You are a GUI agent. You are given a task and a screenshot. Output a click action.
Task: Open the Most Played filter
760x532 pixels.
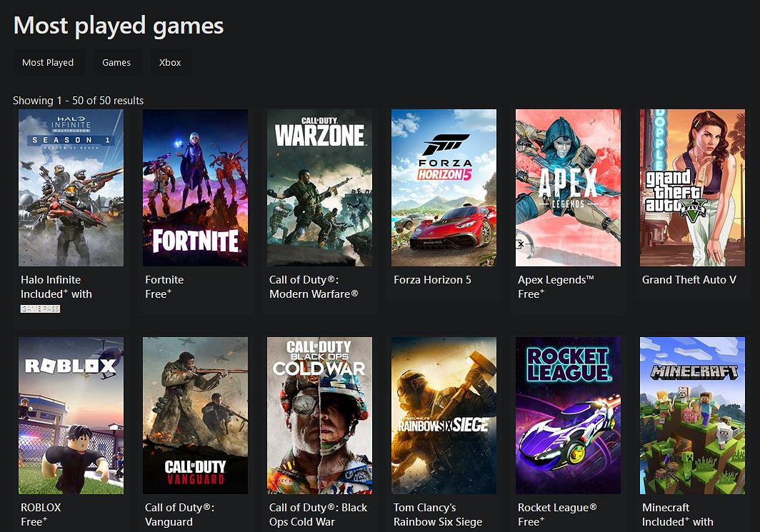click(49, 62)
